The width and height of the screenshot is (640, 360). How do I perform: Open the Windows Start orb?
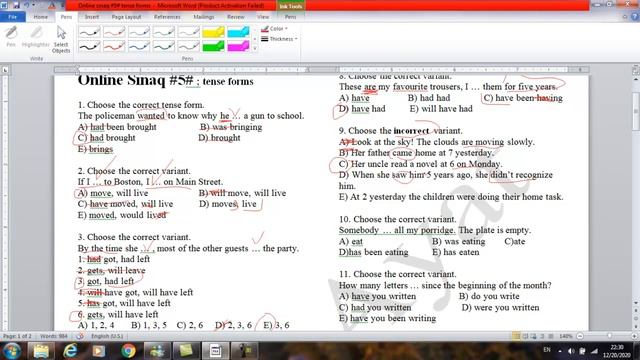click(12, 351)
